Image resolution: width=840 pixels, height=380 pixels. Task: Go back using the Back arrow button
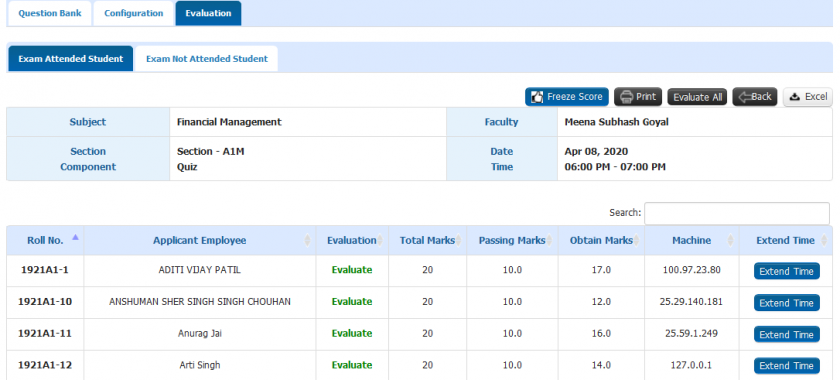[755, 97]
